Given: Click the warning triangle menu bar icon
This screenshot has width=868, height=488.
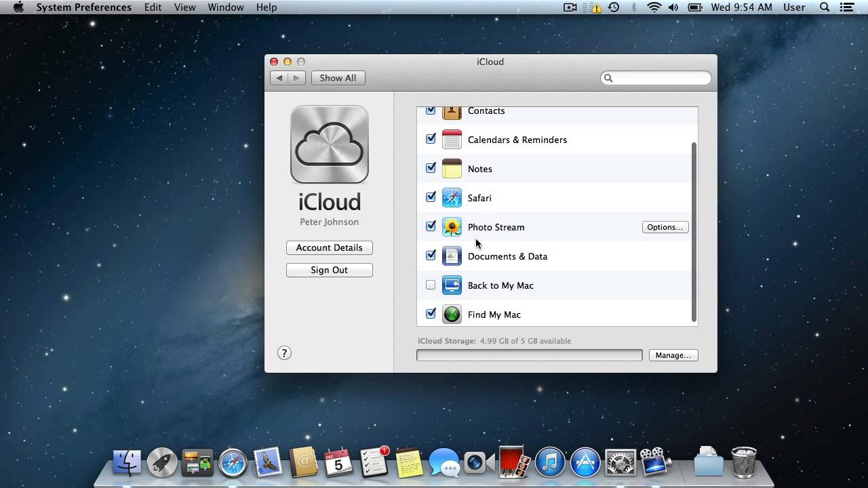Looking at the screenshot, I should point(596,7).
